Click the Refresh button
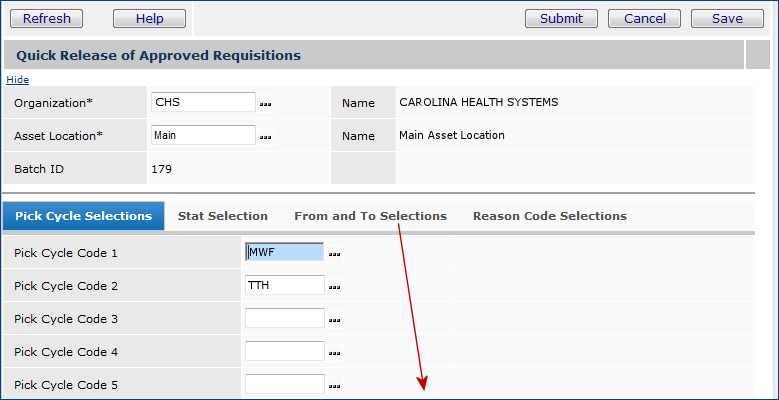 (47, 18)
